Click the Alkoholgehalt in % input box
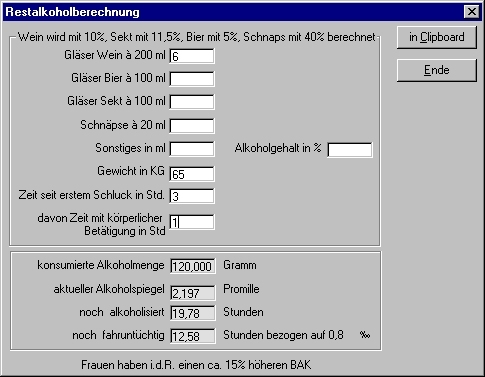 tap(350, 150)
